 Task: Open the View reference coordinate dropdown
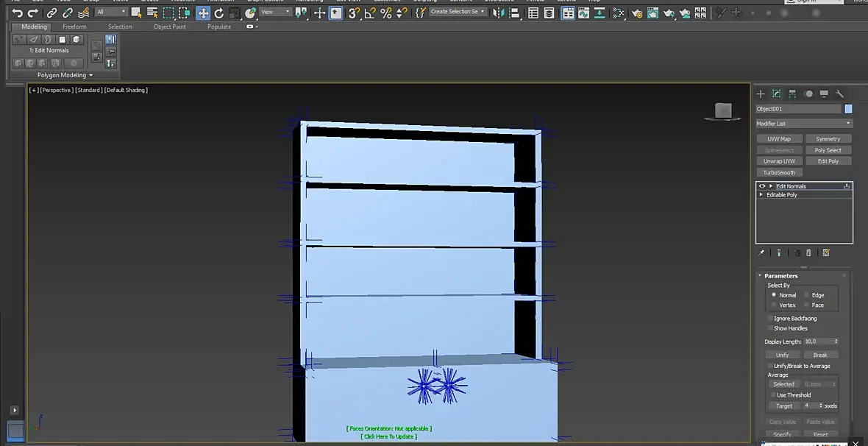pos(276,12)
